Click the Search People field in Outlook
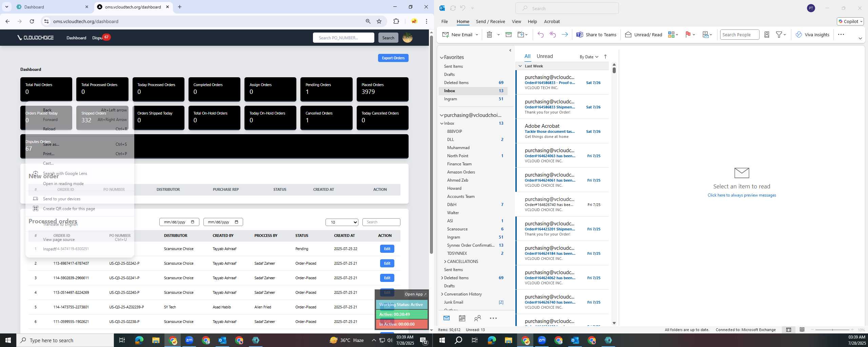 tap(739, 35)
